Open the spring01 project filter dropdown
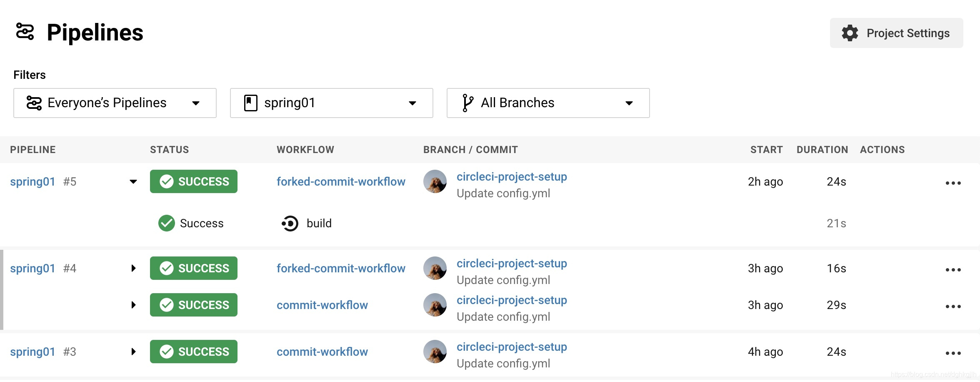This screenshot has width=980, height=382. coord(332,103)
